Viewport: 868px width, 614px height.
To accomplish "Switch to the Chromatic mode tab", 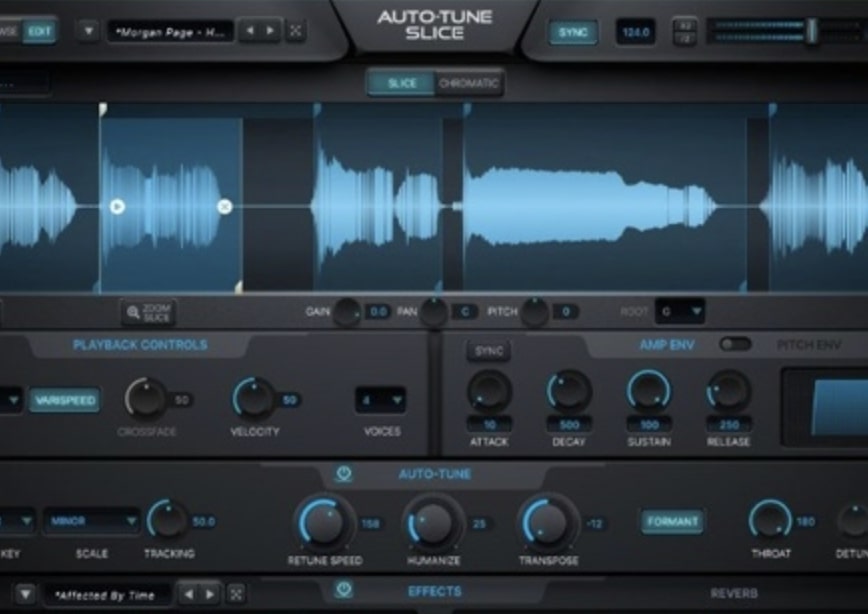I will (468, 84).
